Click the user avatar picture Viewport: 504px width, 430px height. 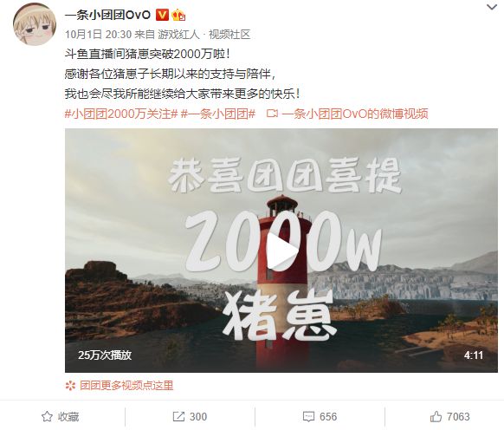pos(35,24)
